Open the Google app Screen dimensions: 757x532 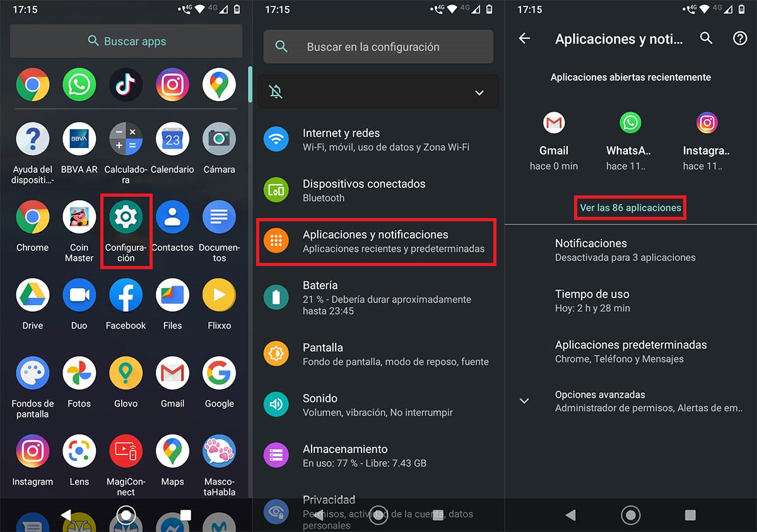[x=219, y=383]
